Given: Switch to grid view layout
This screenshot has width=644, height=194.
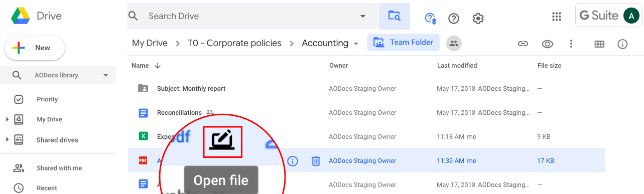Looking at the screenshot, I should (x=599, y=44).
